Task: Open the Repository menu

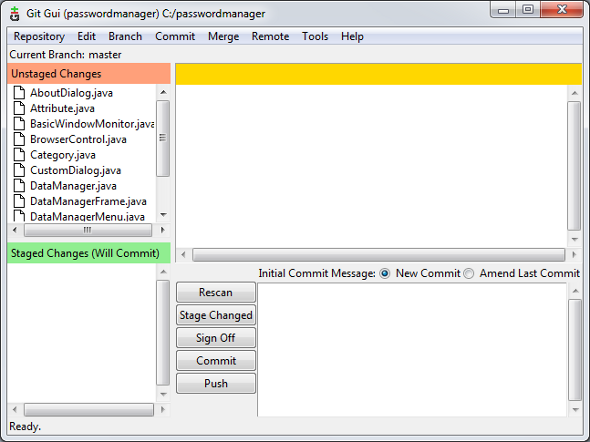Action: pyautogui.click(x=39, y=36)
